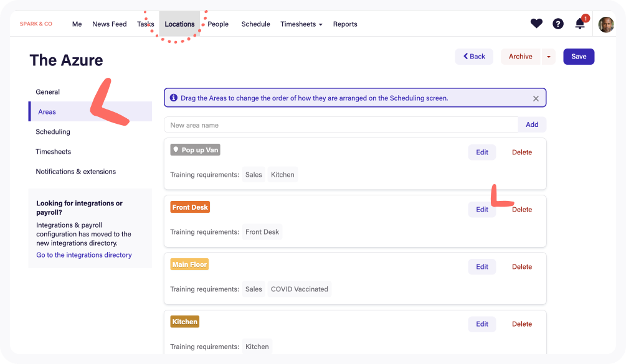Click the Spark & Co logo
This screenshot has height=364, width=626.
36,24
